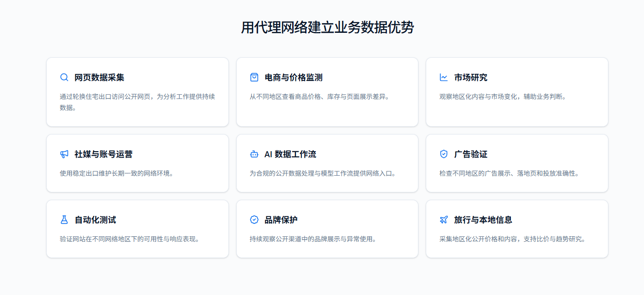Viewport: 644px width, 295px height.
Task: Click the 品牌保护 heading text
Action: tap(281, 220)
